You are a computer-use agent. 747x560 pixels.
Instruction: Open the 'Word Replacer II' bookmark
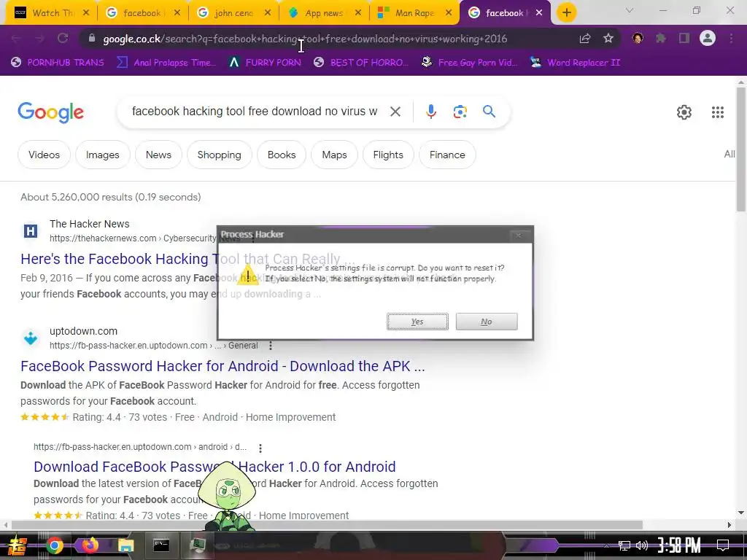(575, 63)
